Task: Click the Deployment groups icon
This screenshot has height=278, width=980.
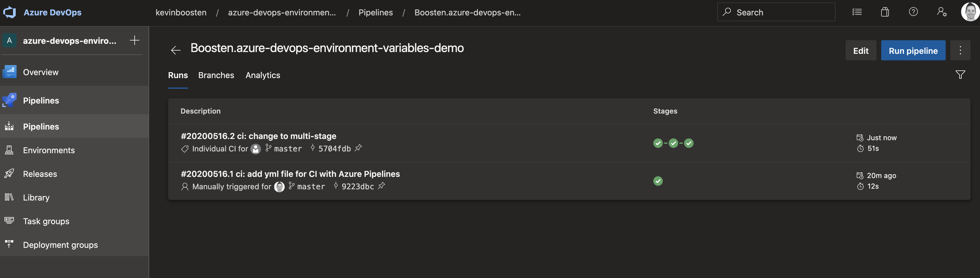Action: (9, 244)
